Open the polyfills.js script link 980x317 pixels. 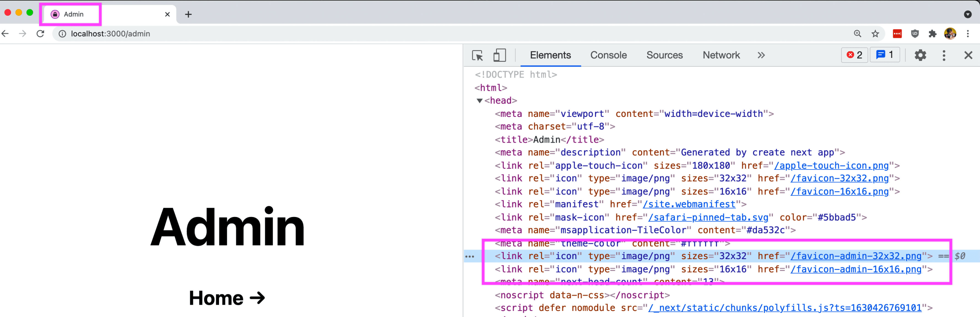pos(785,308)
